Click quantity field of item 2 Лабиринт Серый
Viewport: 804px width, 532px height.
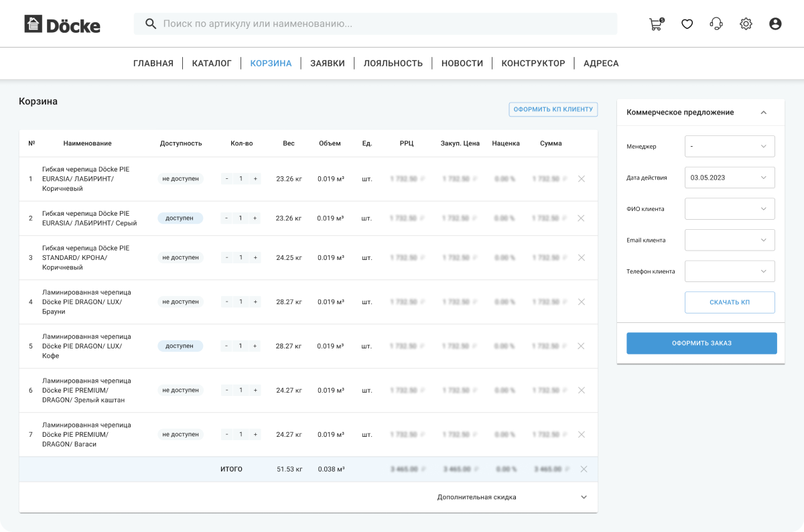(x=241, y=218)
